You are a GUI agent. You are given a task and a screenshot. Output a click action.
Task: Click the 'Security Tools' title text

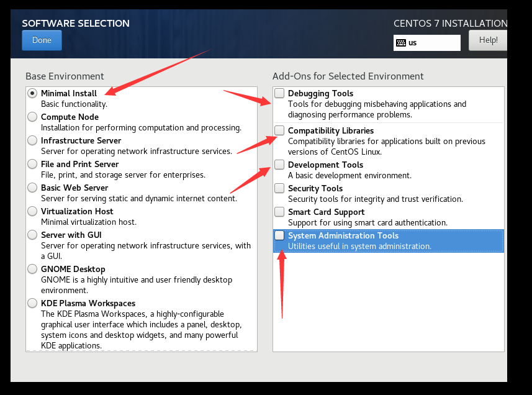tap(315, 188)
